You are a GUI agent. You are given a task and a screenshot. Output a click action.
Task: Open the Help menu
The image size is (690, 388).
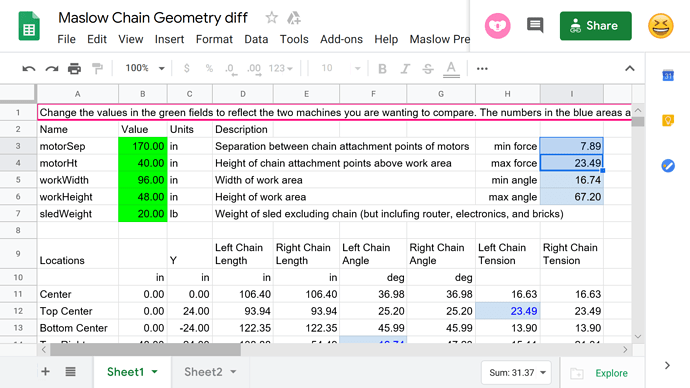386,40
